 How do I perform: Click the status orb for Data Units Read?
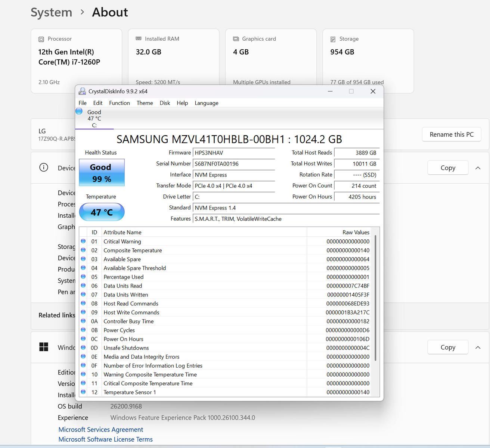click(x=83, y=286)
